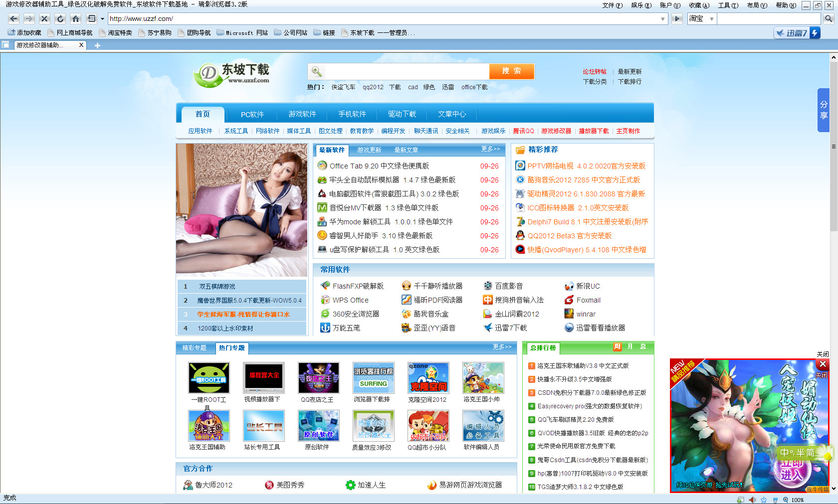Screen dimensions: 838x504
Task: Expand the 淘宝 search engine dropdown
Action: click(x=712, y=19)
